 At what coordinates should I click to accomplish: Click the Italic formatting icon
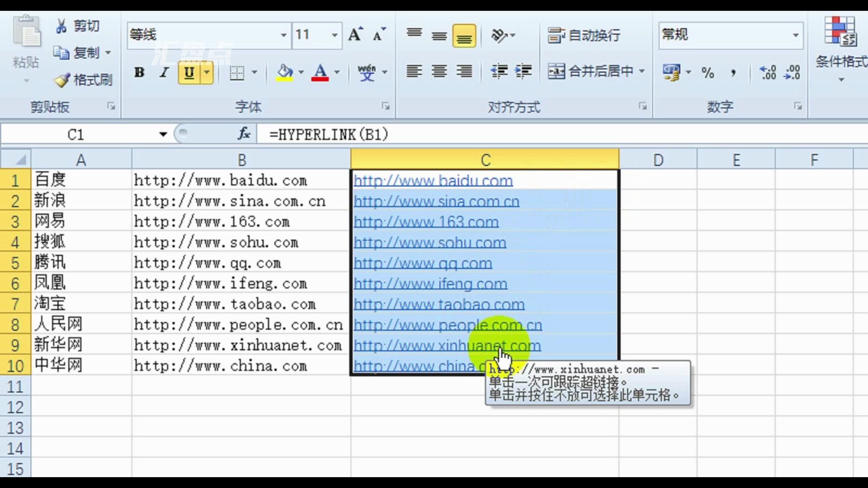[164, 72]
